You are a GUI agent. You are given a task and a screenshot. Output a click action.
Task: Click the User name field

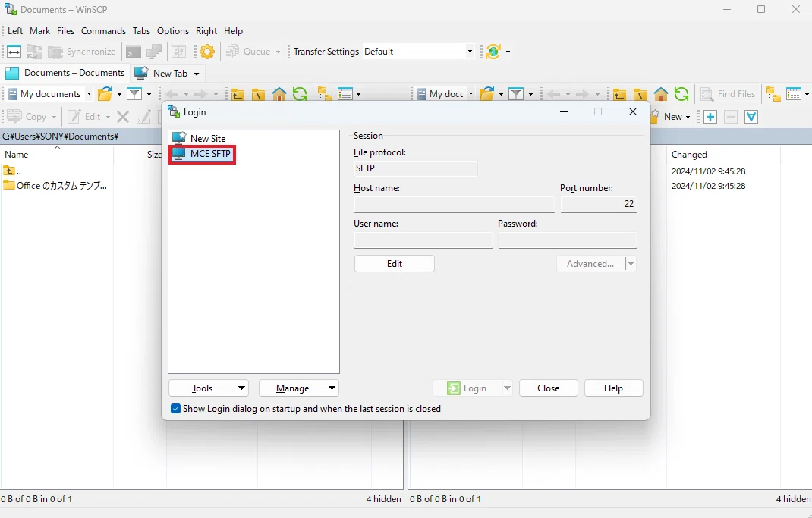423,240
